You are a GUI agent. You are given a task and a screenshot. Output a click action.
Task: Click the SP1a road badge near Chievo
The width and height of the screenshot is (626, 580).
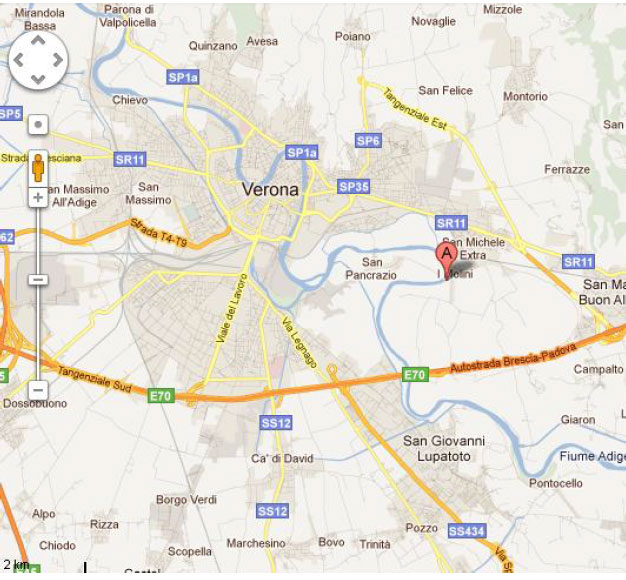point(183,77)
